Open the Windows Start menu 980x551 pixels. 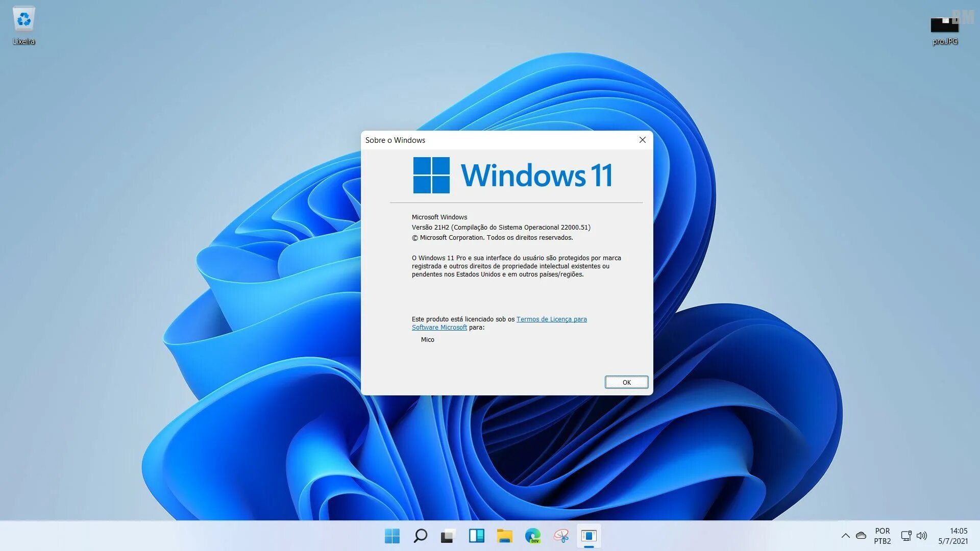coord(392,536)
